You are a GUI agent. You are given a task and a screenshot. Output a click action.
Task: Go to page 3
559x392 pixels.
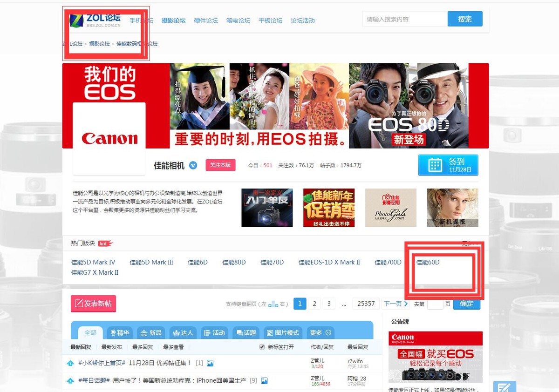click(329, 304)
